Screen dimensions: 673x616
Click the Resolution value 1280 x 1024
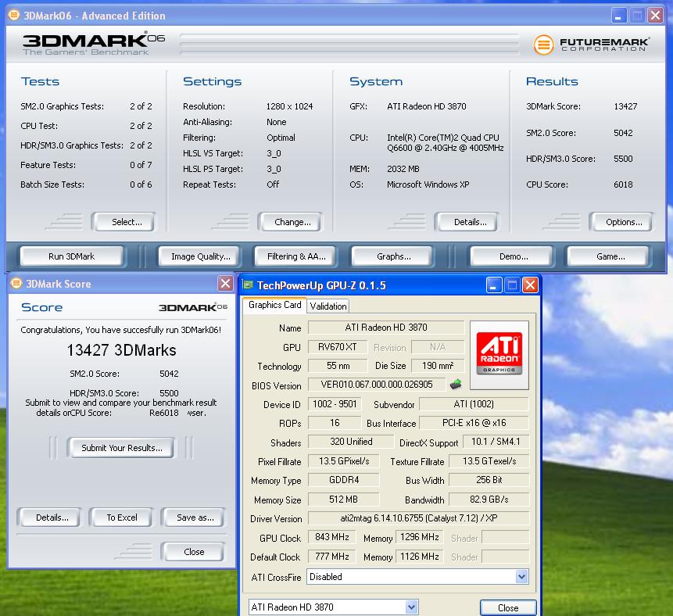tap(289, 106)
